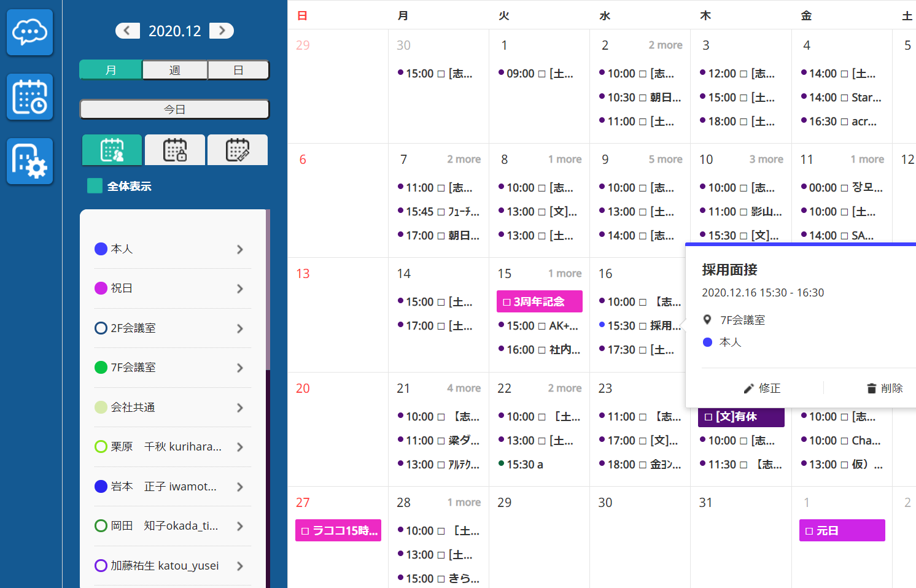This screenshot has height=588, width=916.
Task: Toggle 7F会議室 calendar visibility circle
Action: click(x=101, y=368)
